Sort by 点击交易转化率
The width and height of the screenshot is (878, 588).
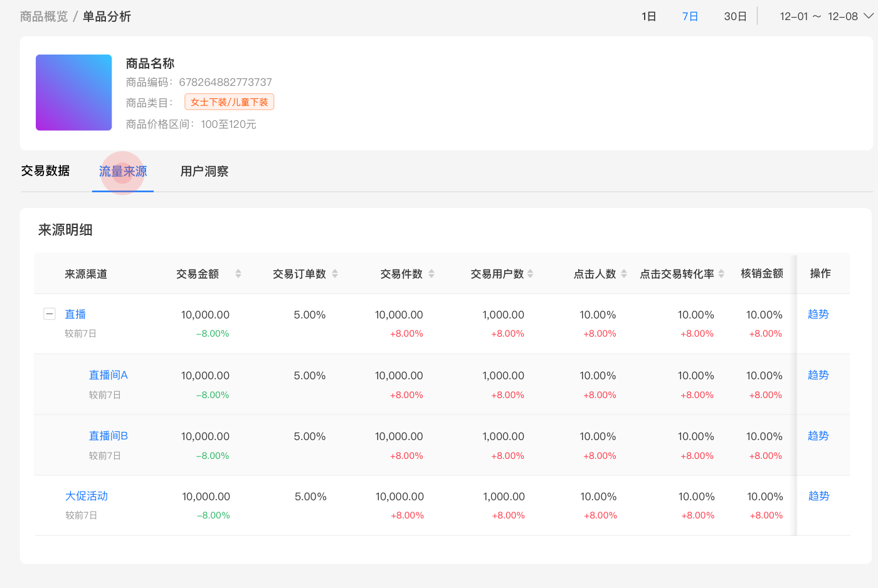(721, 273)
